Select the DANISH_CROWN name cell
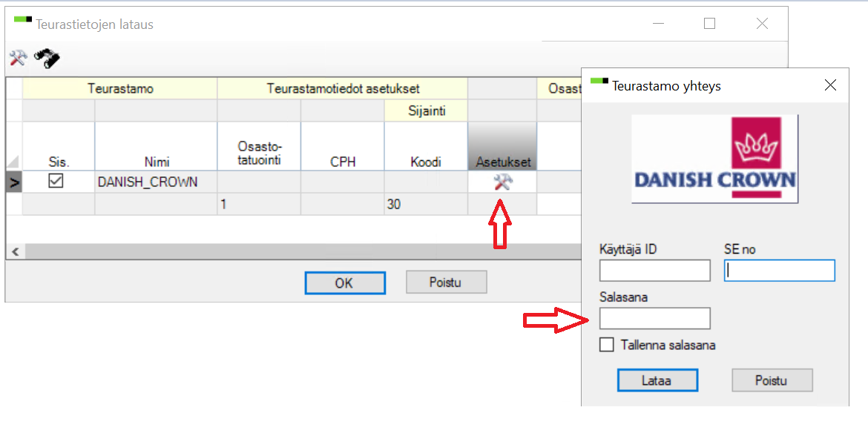Viewport: 868px width, 436px height. (x=156, y=182)
